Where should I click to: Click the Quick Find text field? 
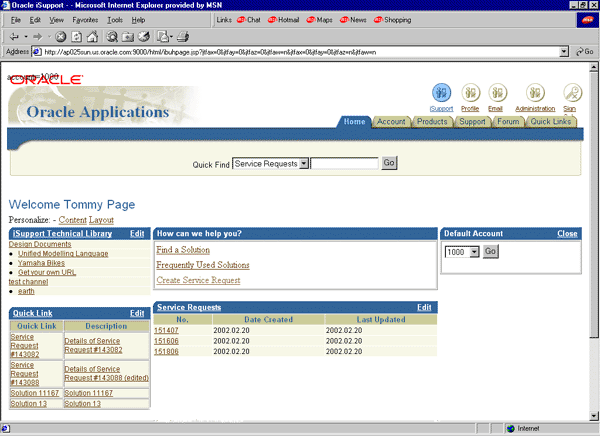(x=344, y=162)
